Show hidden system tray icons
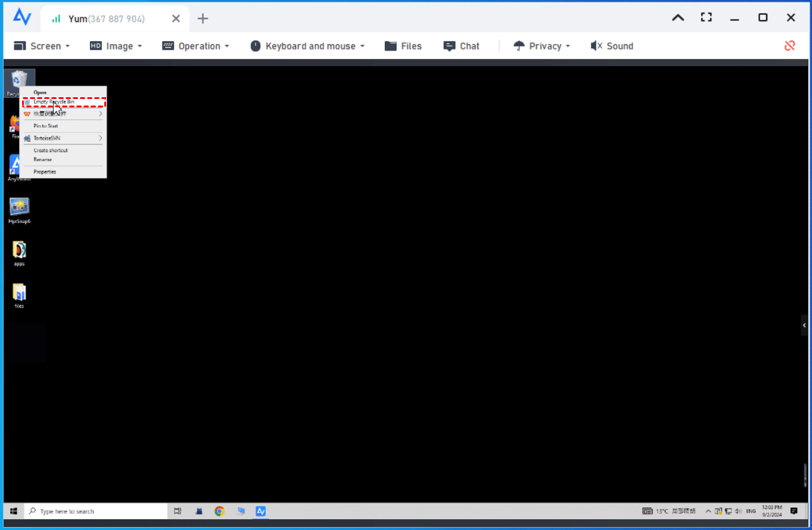 click(x=708, y=511)
